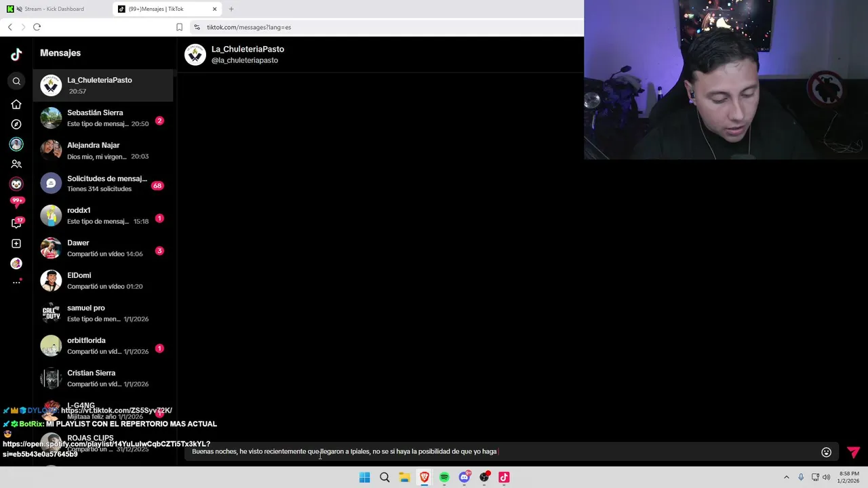Open the @la_chuleteriapasto username link in the header
Image resolution: width=868 pixels, height=488 pixels.
(x=245, y=60)
